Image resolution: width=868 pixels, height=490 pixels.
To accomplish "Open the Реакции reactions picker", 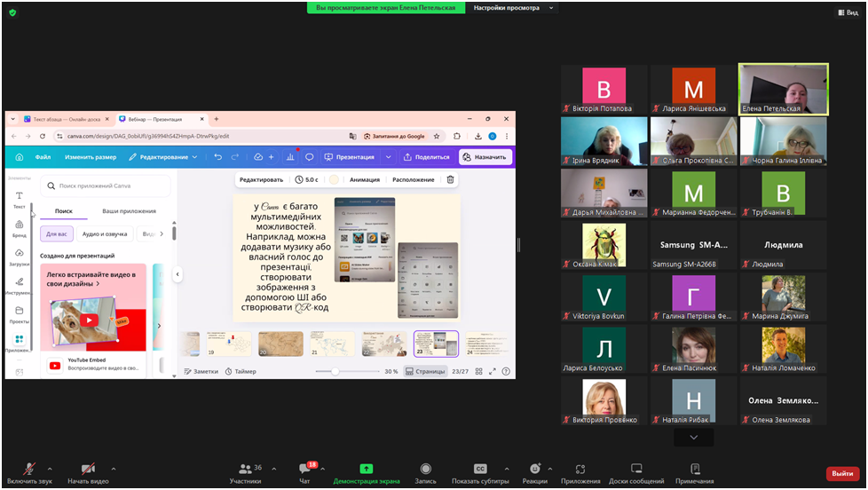I will [534, 470].
